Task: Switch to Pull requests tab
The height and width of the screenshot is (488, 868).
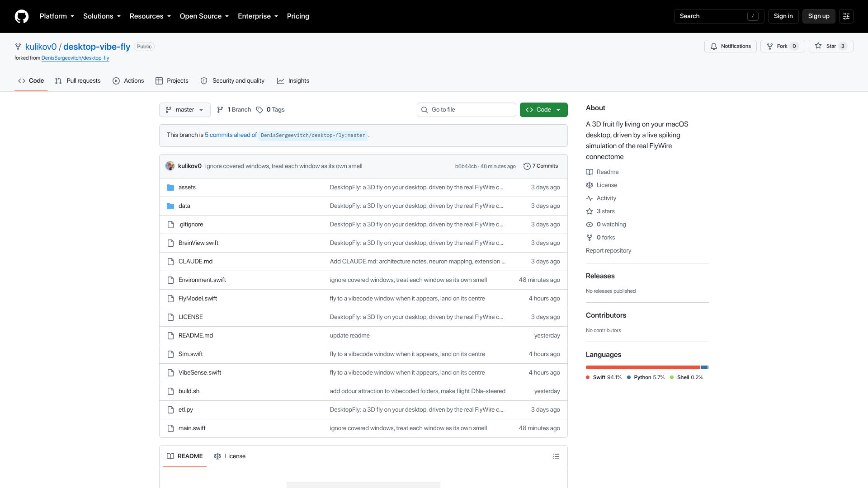Action: click(x=78, y=81)
